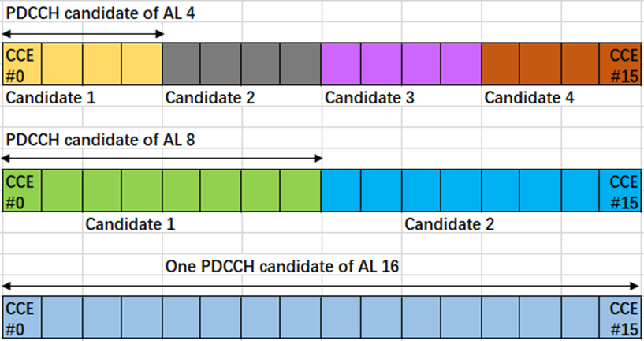Click the long arrow spanning the AL 16 row
This screenshot has width=644, height=341.
point(322,286)
